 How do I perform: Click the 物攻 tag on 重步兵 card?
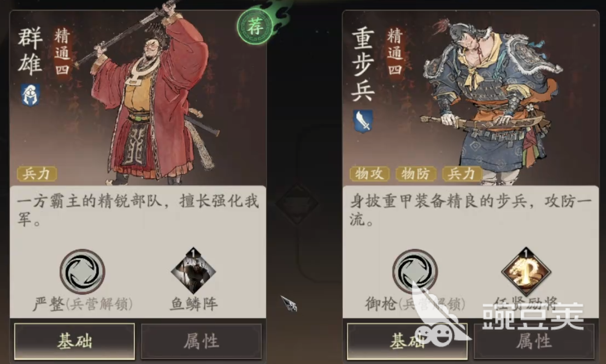click(369, 174)
